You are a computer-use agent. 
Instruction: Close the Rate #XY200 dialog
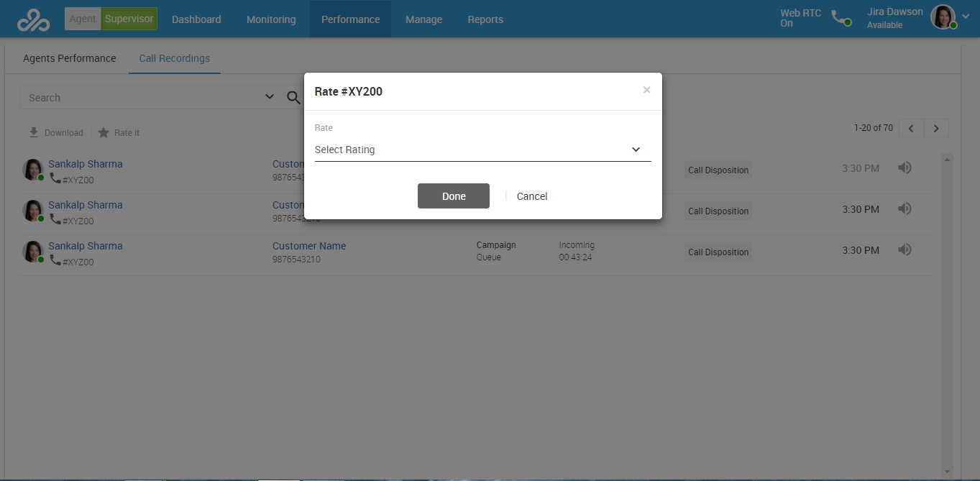(646, 91)
